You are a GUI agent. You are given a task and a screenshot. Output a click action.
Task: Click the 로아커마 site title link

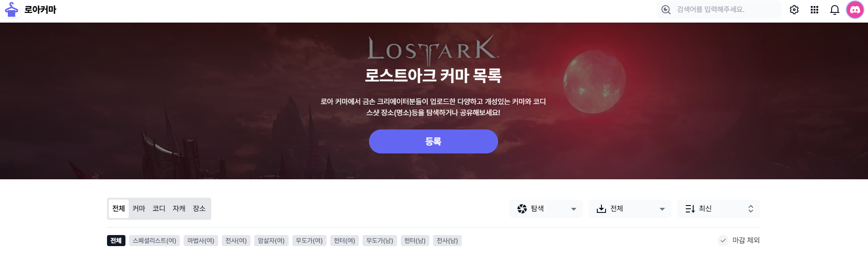[40, 10]
